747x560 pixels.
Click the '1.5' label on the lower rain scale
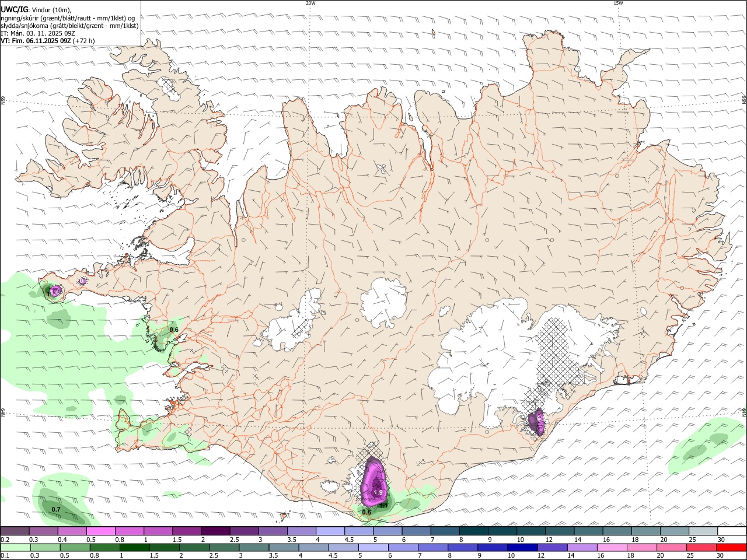pyautogui.click(x=154, y=555)
